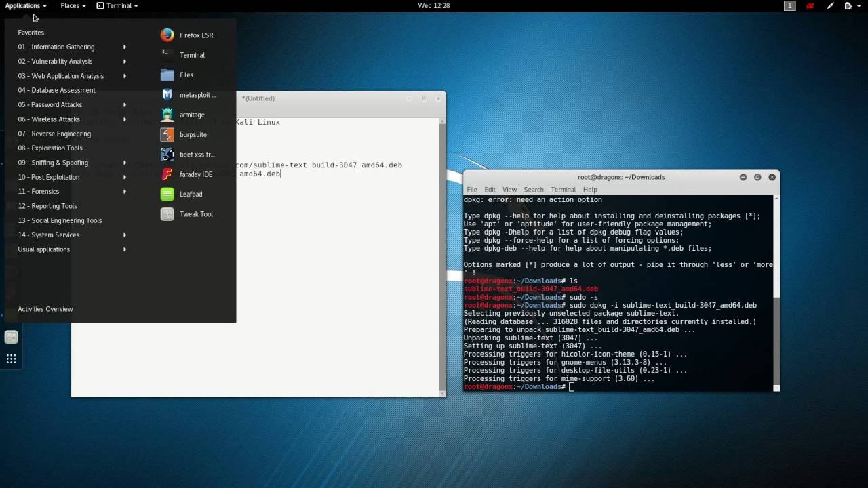This screenshot has height=488, width=868.
Task: Click the *(Untitled) Leafpad title bar
Action: (x=258, y=98)
